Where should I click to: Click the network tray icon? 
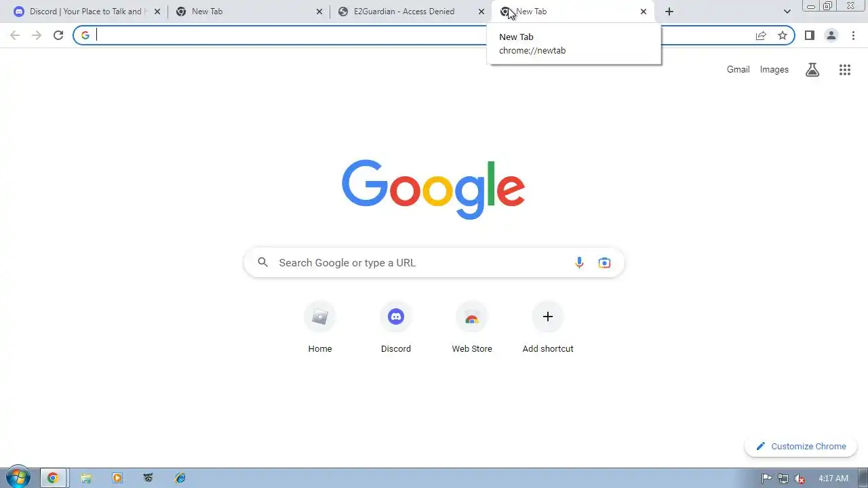coord(783,478)
